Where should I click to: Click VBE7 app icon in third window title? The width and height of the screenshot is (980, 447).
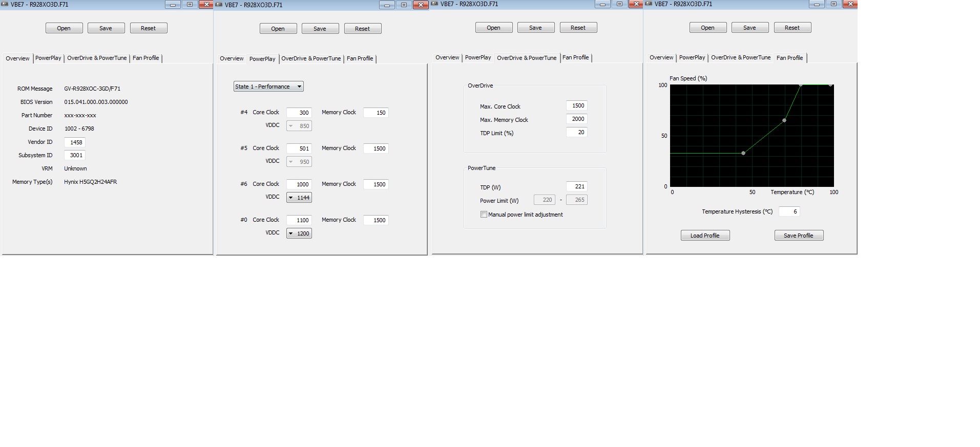click(x=435, y=4)
